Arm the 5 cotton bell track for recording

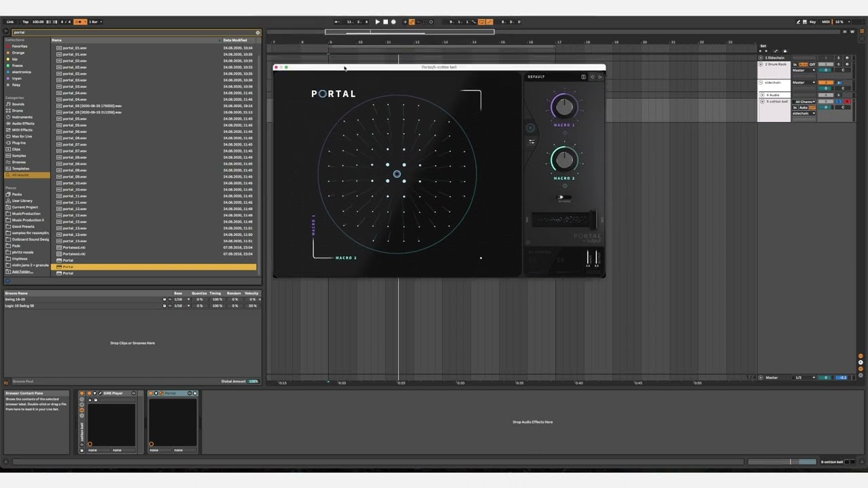[847, 102]
